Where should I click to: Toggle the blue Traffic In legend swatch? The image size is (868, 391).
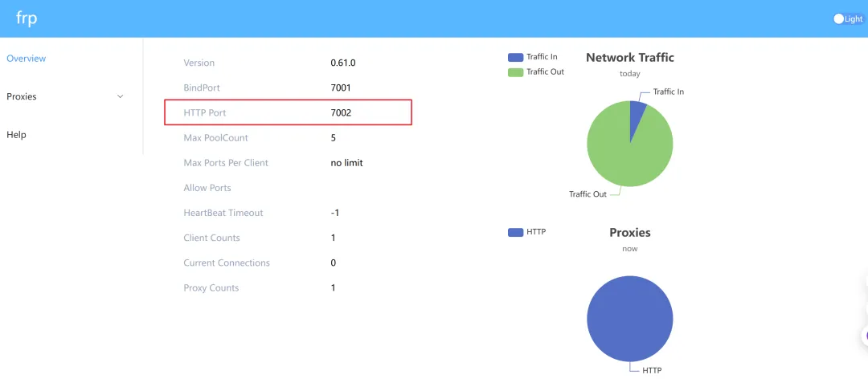point(515,57)
